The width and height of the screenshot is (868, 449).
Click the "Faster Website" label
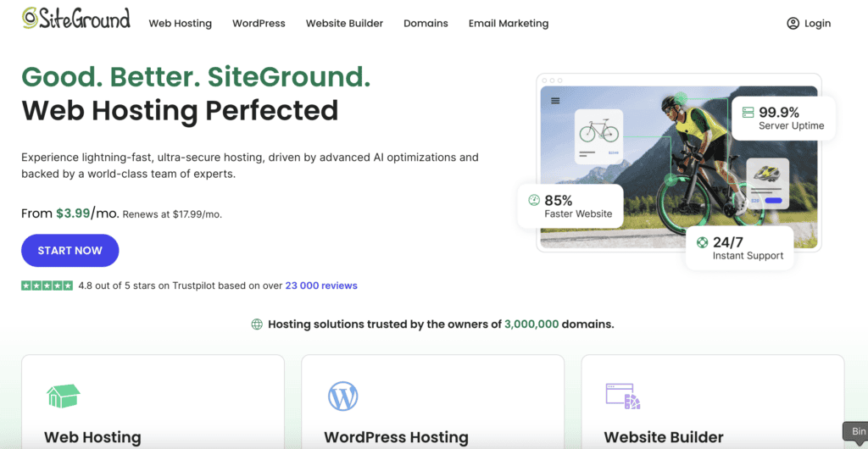point(578,213)
